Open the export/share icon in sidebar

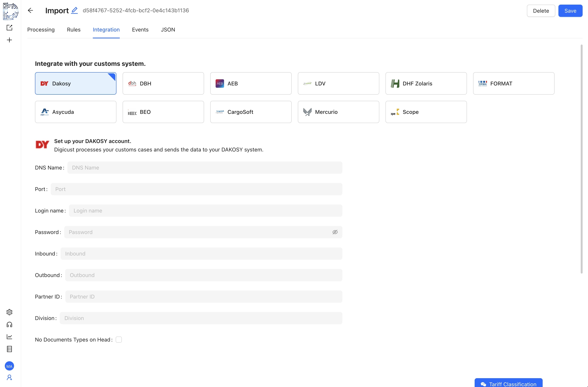(x=9, y=28)
